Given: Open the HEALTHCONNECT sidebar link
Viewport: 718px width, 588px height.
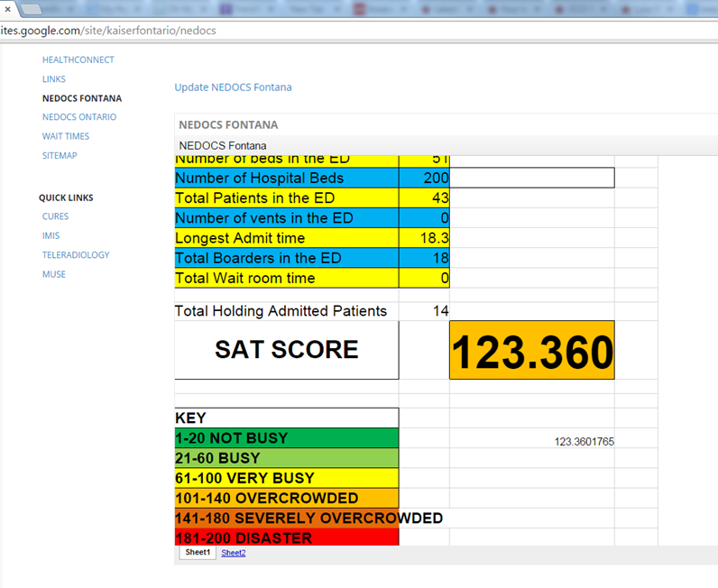Looking at the screenshot, I should 78,60.
